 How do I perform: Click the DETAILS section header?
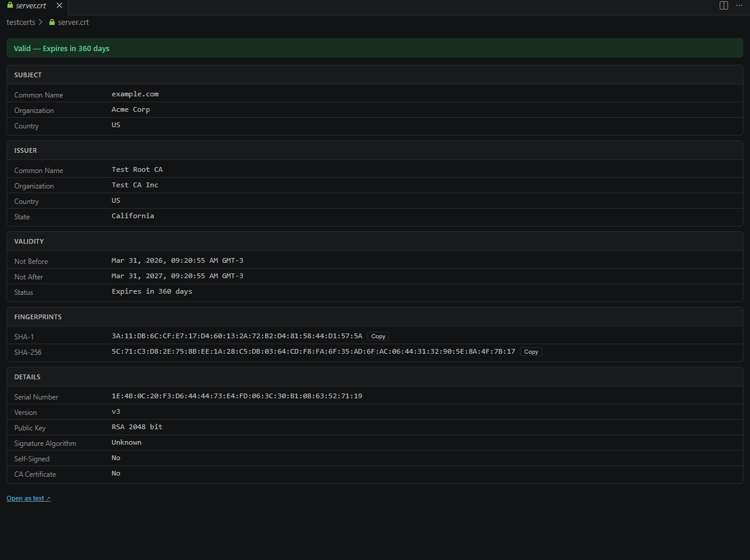375,377
